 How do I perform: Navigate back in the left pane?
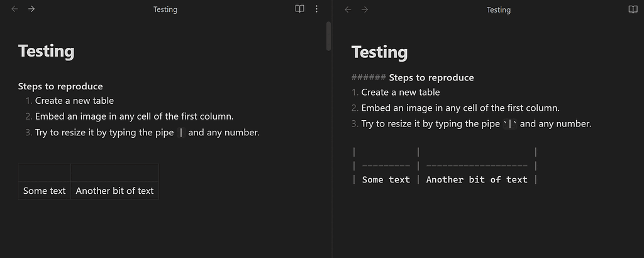tap(15, 9)
